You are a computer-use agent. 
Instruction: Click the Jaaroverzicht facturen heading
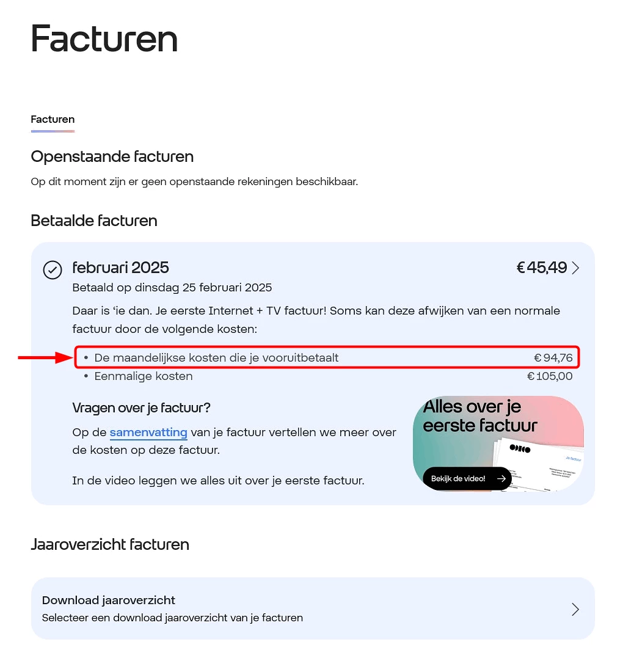pos(110,544)
